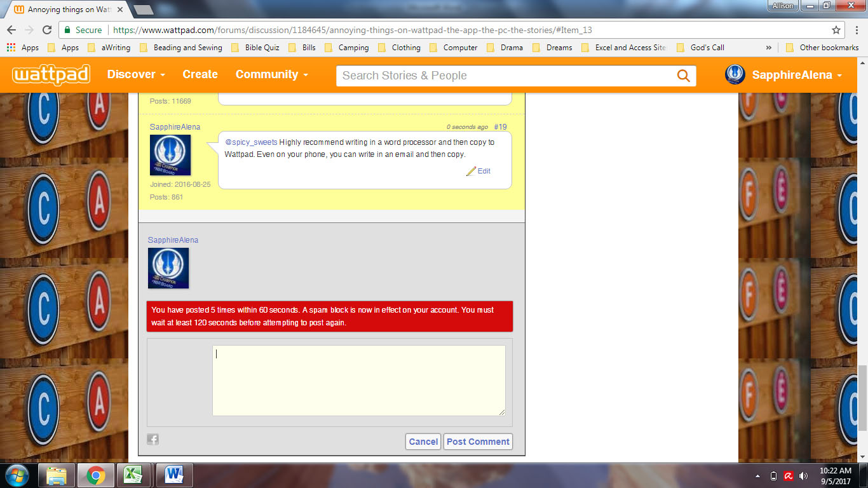Screen dimensions: 868x488
Task: Click the user avatar on post #19
Action: [170, 155]
